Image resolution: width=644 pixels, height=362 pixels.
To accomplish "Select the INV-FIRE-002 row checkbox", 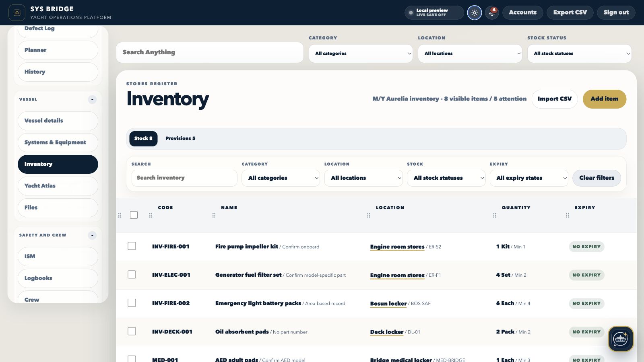I will pos(132,303).
